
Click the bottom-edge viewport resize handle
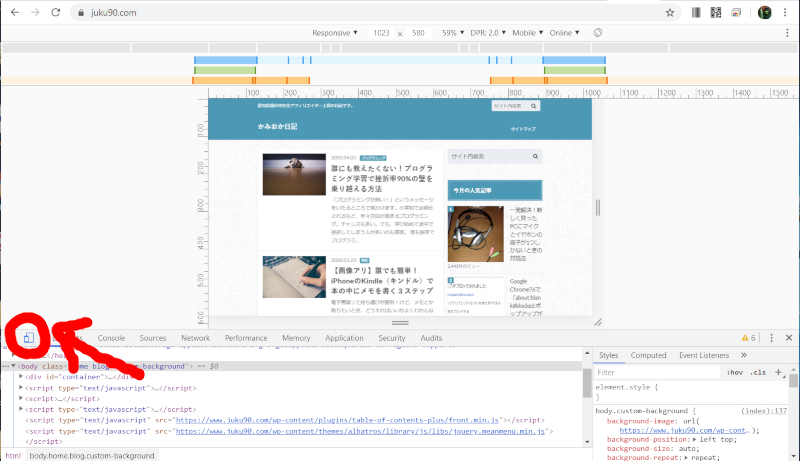pos(400,323)
